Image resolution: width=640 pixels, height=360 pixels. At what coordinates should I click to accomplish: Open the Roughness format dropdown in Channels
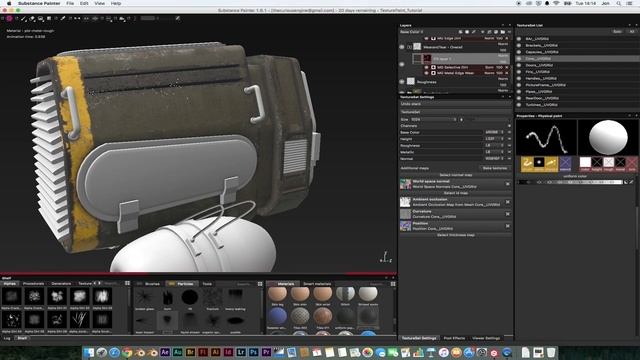point(493,145)
